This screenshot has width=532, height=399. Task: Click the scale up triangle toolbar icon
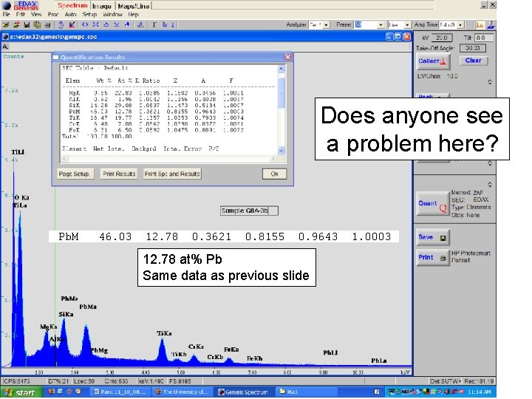(106, 25)
